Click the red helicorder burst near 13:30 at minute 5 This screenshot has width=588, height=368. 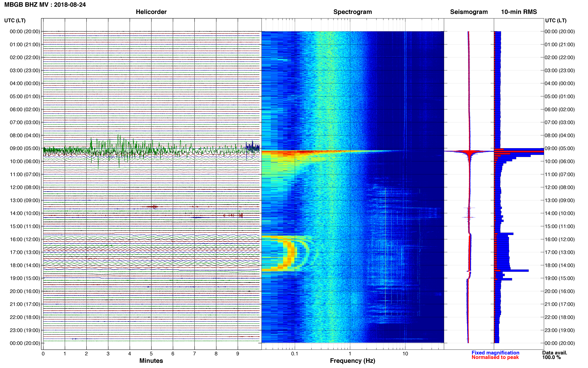(152, 207)
